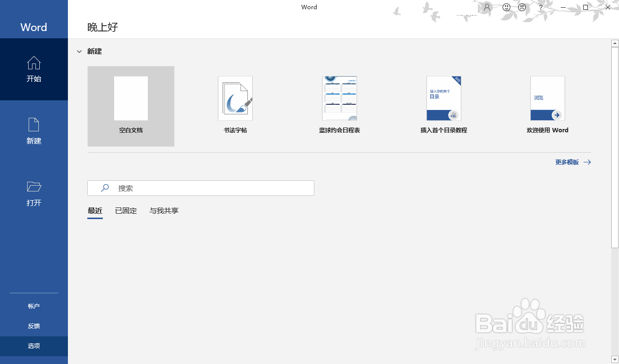This screenshot has width=619, height=364.
Task: Open the 蓝球约会日程表 template
Action: tap(340, 106)
